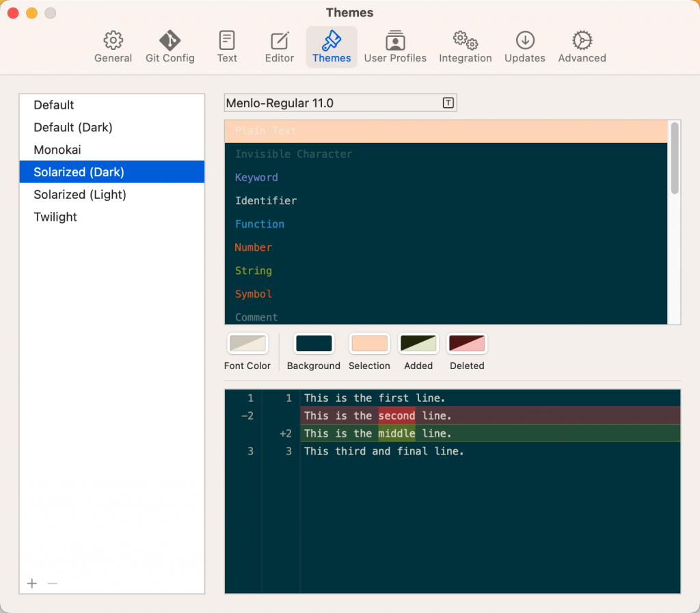Click the Menlo-Regular font field
Image resolution: width=700 pixels, height=613 pixels.
coord(328,103)
